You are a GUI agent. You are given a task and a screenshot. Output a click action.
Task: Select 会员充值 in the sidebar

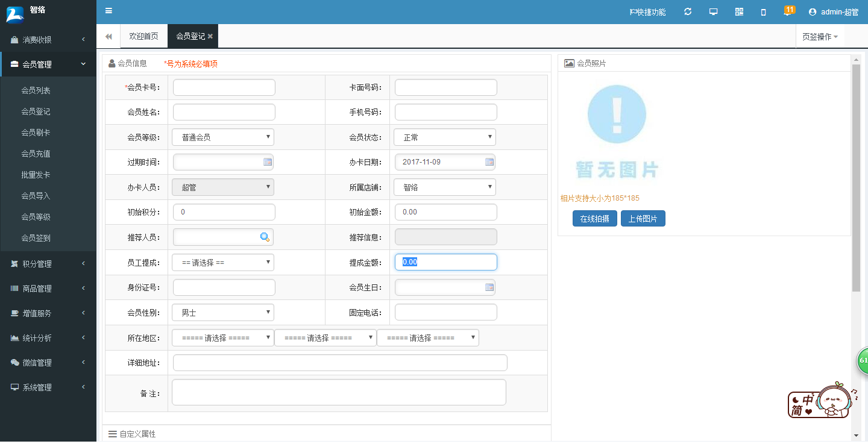[36, 154]
